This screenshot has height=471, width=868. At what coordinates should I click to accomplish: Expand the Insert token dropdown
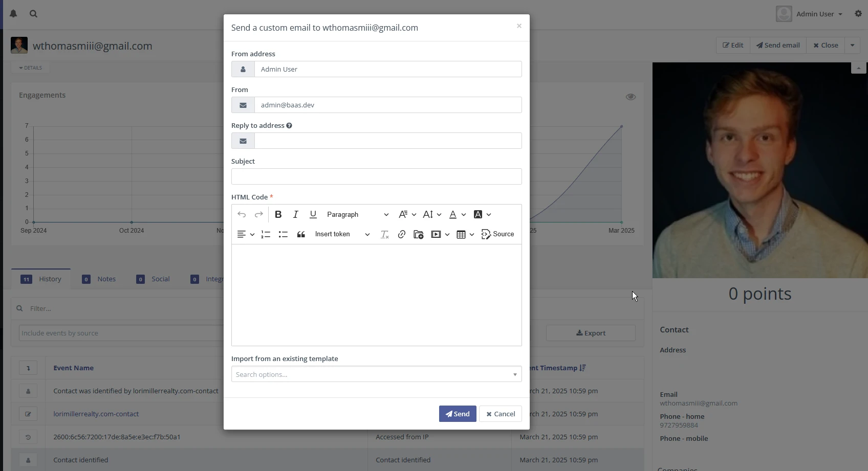(342, 234)
